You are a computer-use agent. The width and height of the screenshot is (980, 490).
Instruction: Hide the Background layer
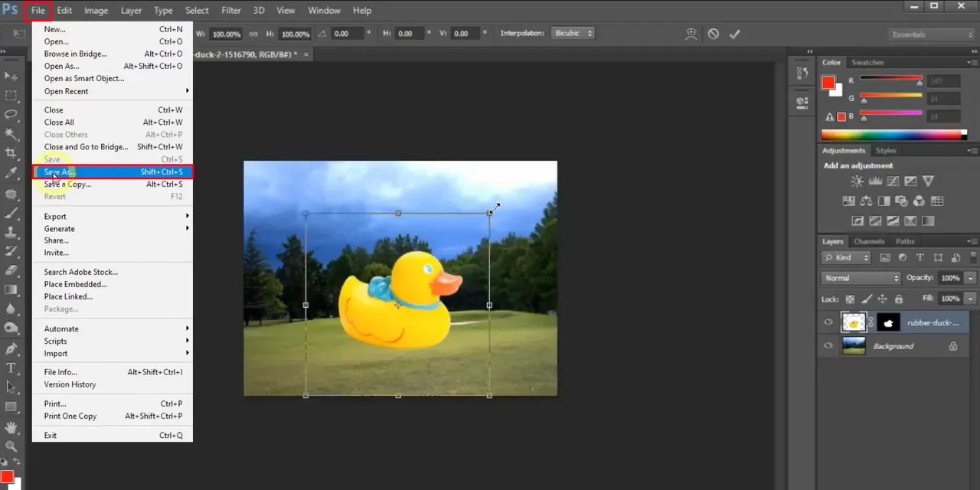click(828, 345)
